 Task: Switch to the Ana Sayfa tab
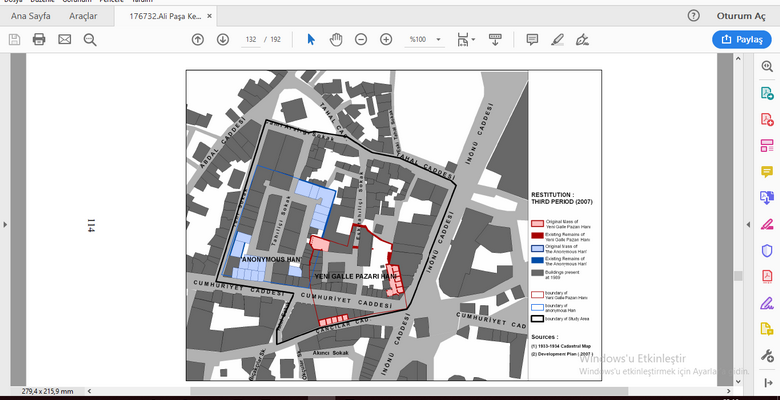(x=31, y=16)
